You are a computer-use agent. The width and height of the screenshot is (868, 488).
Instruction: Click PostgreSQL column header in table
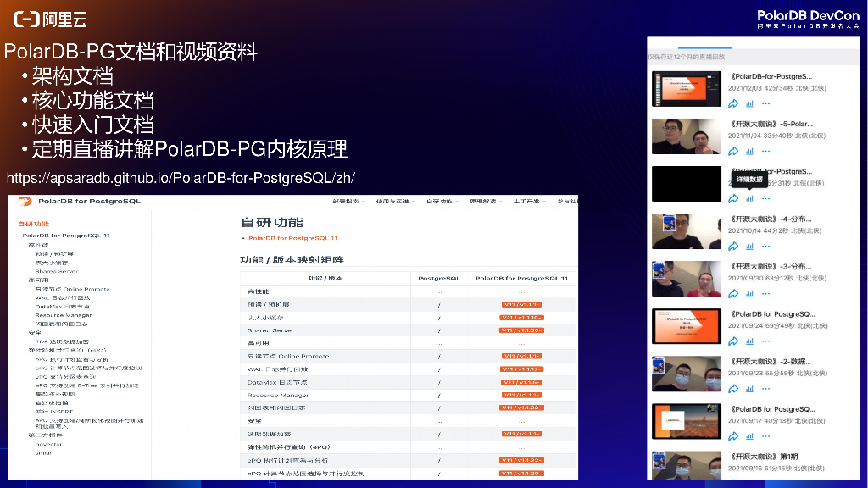tap(439, 278)
